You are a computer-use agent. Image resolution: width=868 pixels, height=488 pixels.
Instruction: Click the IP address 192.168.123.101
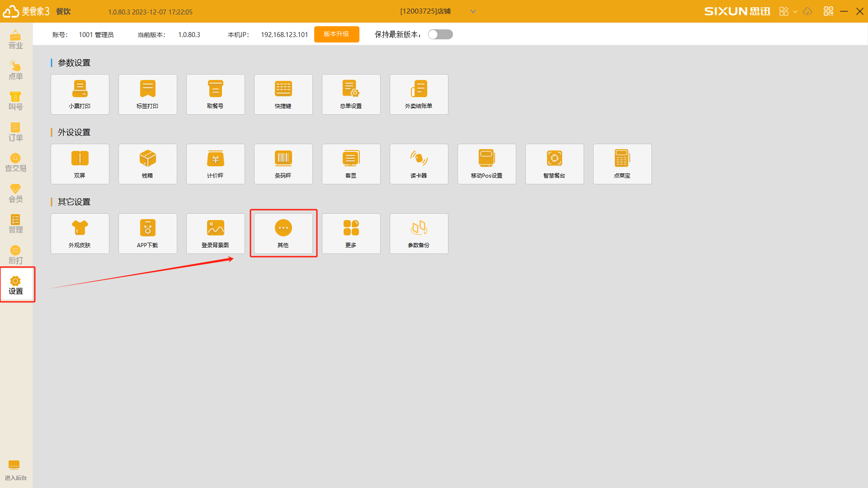(x=284, y=35)
